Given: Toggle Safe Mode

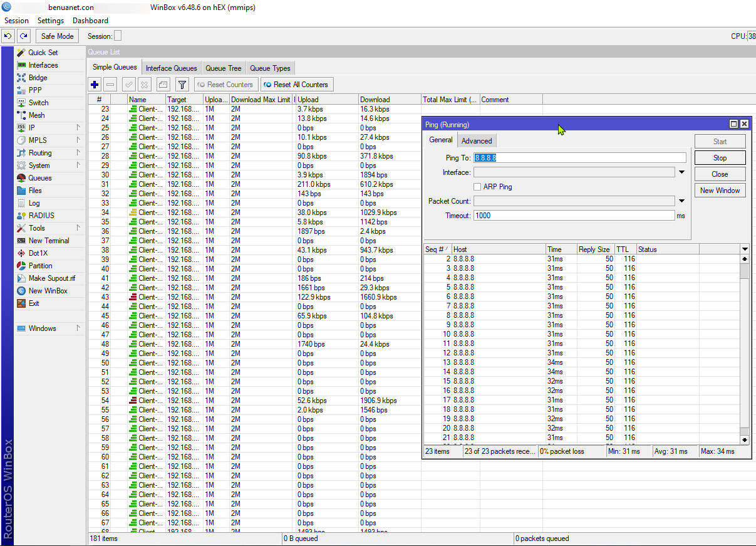Looking at the screenshot, I should 57,36.
